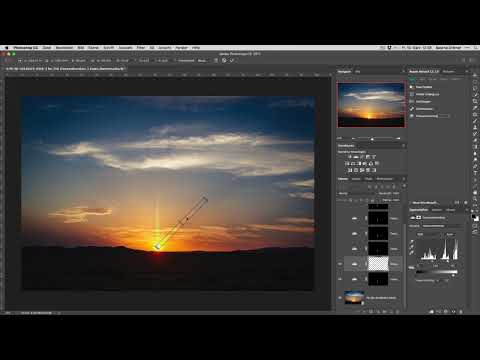The width and height of the screenshot is (480, 360).
Task: Open the layers panel flyout menu
Action: tap(403, 179)
